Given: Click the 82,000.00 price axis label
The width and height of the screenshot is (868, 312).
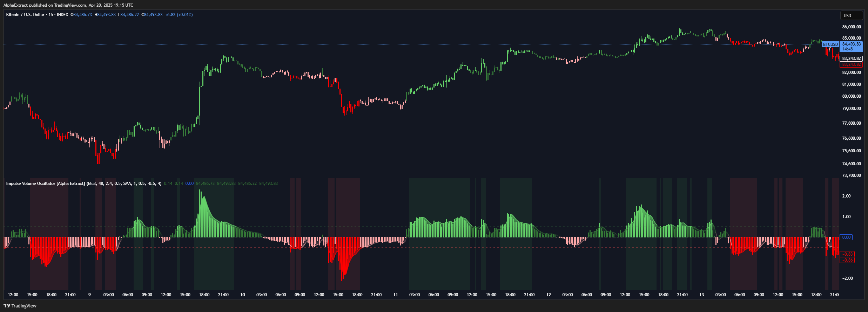Looking at the screenshot, I should click(852, 72).
